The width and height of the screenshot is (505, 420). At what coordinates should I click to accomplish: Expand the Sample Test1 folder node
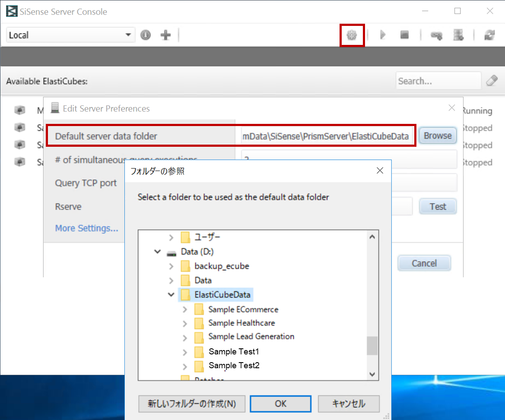185,352
